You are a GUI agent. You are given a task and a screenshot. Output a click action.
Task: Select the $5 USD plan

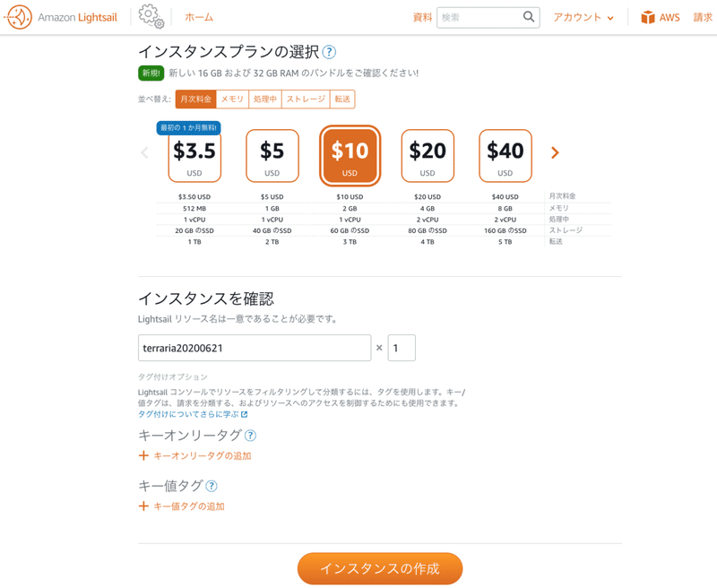coord(272,156)
